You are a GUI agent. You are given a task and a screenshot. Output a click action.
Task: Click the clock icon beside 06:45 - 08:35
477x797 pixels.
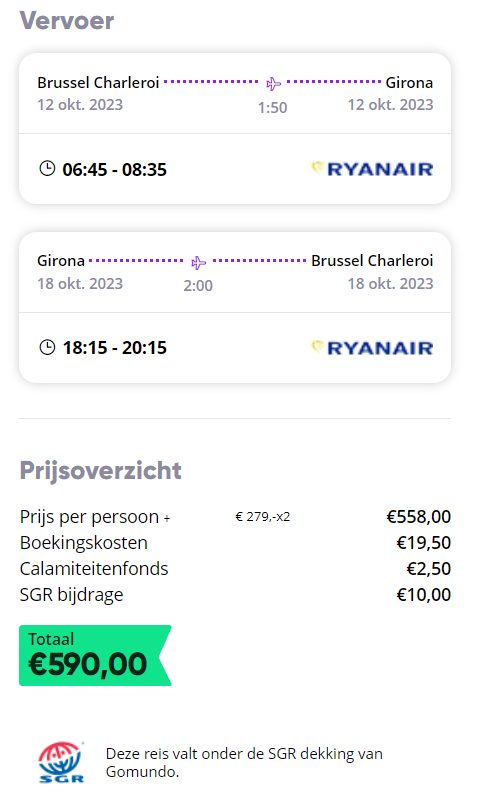point(47,168)
